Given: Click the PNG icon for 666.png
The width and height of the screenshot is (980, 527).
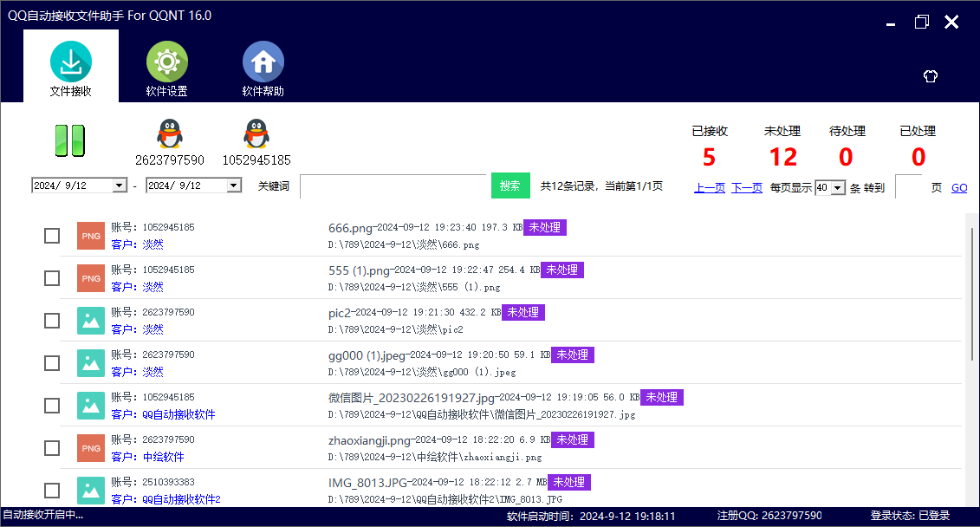Looking at the screenshot, I should (x=91, y=236).
